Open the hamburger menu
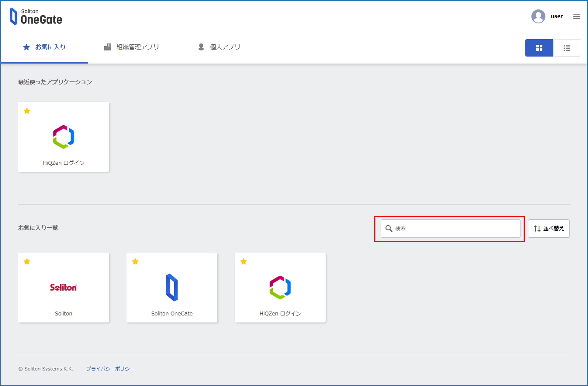The image size is (588, 386). point(577,16)
